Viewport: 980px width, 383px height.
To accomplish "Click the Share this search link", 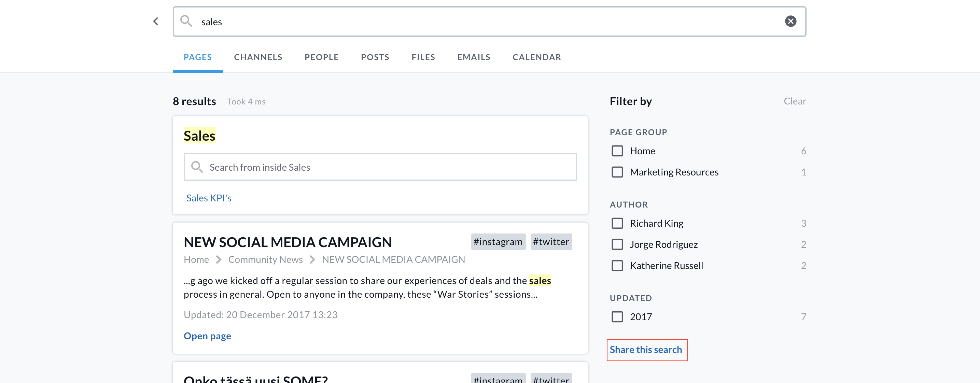I will click(646, 350).
